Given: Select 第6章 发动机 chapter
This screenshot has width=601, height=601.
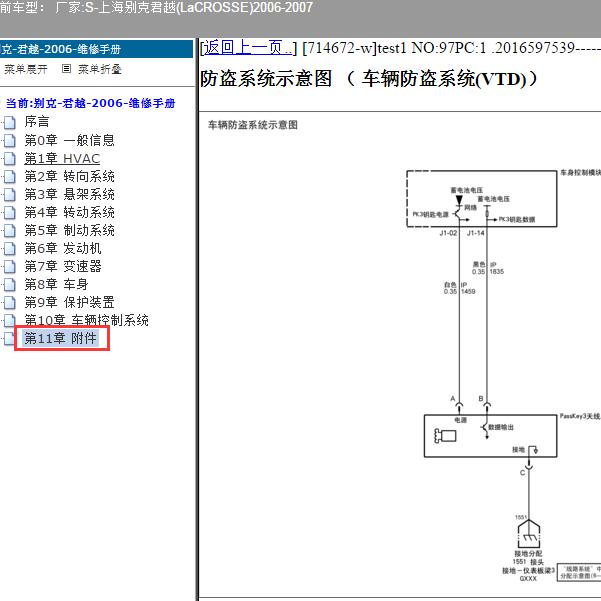Looking at the screenshot, I should (x=63, y=248).
